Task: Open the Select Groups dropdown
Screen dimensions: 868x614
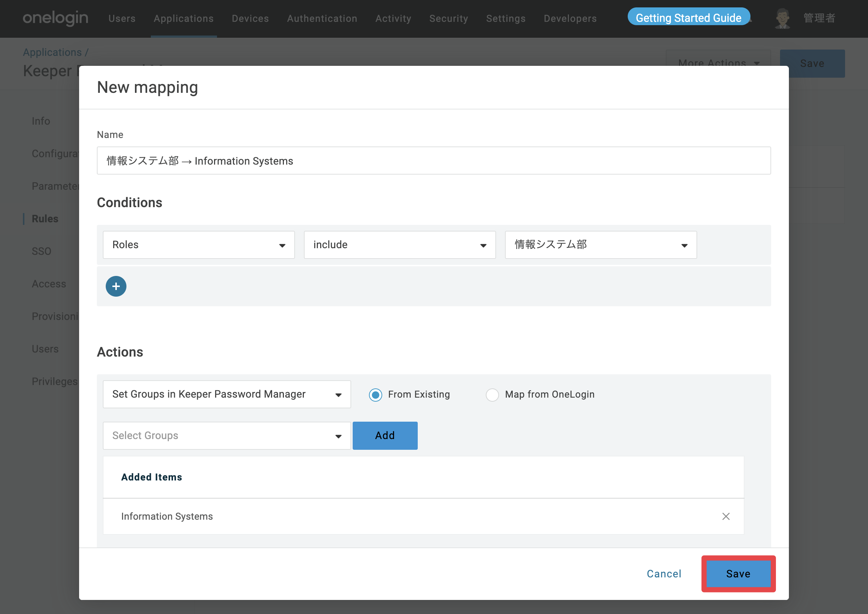Action: click(x=227, y=436)
